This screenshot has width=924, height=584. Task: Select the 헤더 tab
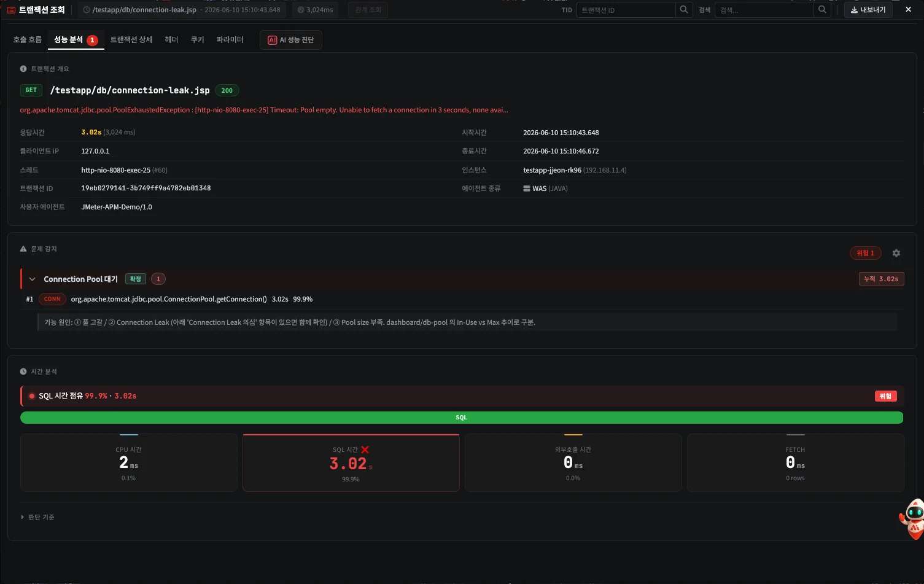pyautogui.click(x=171, y=40)
